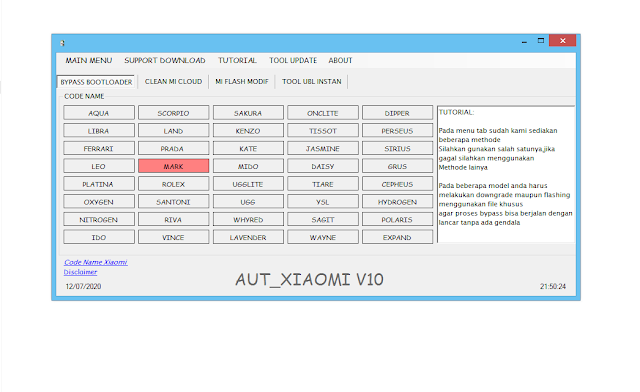Switch to MI FLASH MODIF tab
Viewport: 640px width, 392px height.
tap(242, 82)
